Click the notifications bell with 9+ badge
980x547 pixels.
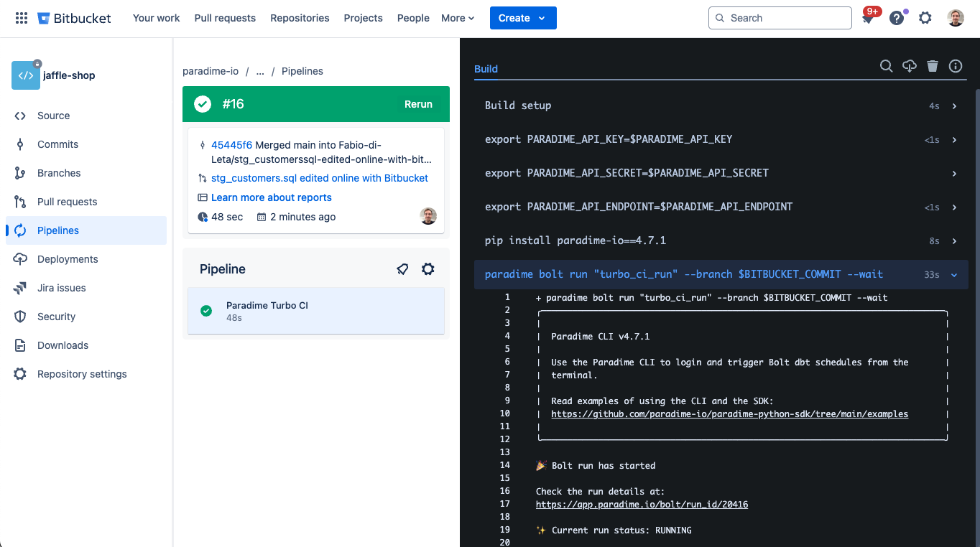pos(869,19)
